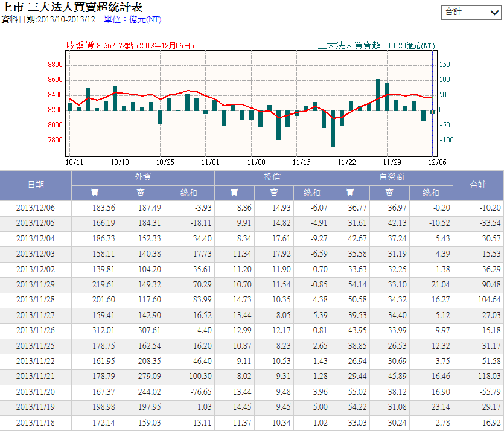Click the 單位：億元(NT) link
Screen dimensions: 504x431
132,19
